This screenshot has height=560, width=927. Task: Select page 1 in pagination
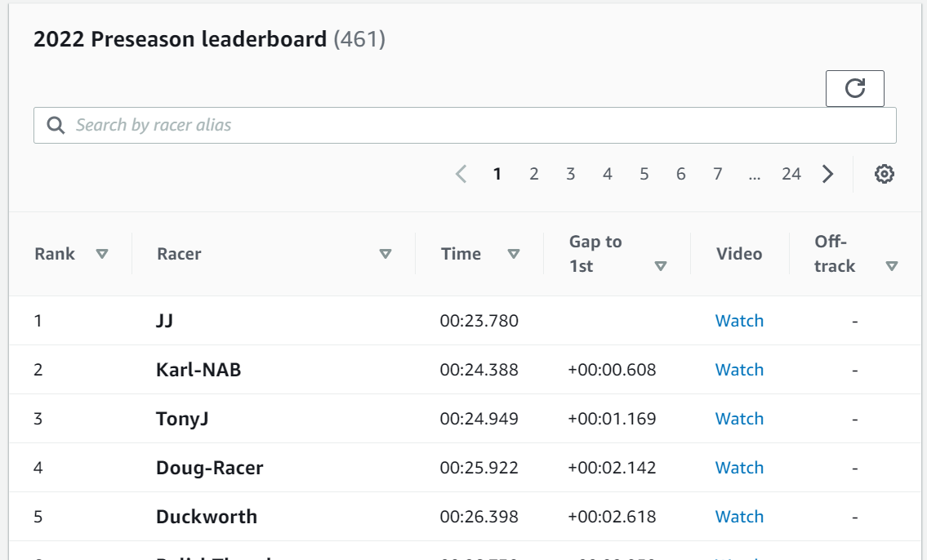tap(497, 174)
